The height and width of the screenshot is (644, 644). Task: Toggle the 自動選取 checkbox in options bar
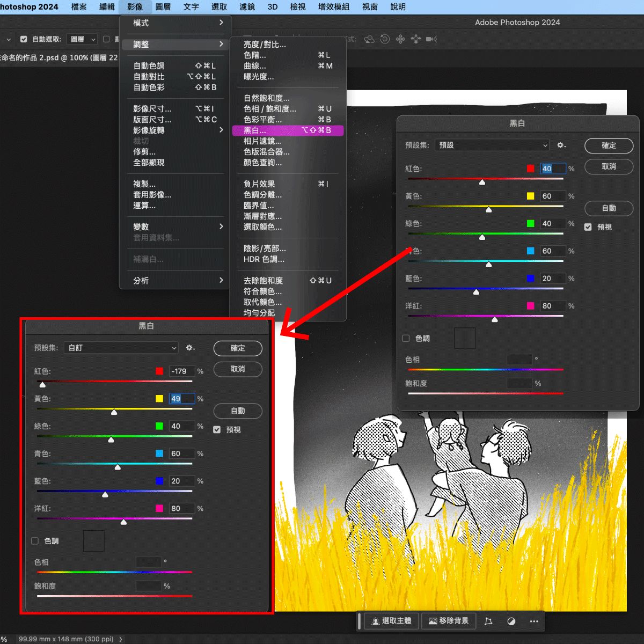24,39
